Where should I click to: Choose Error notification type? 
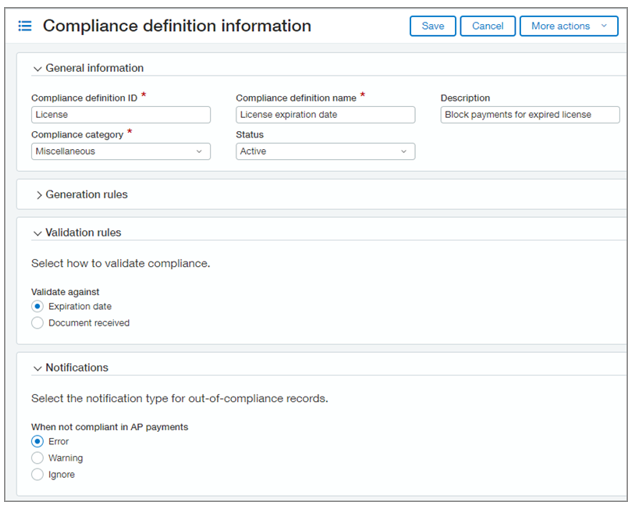(38, 441)
